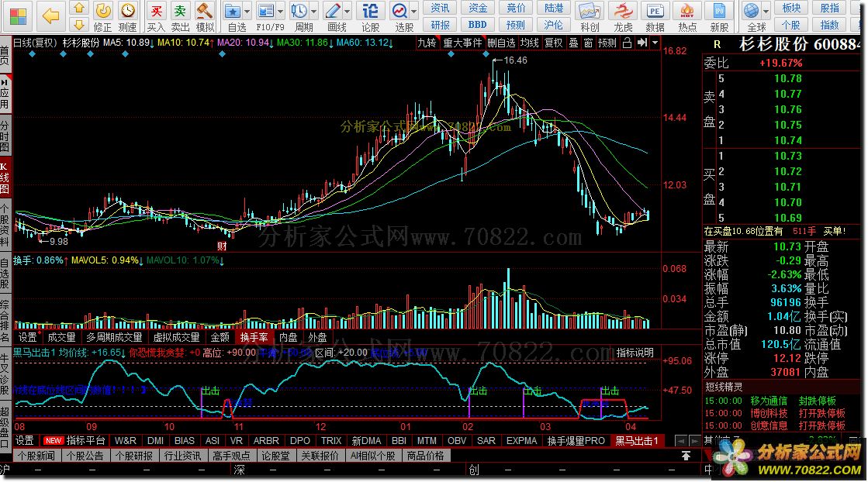868x482 pixels.
Task: Toggle the 均线 moving average display
Action: [x=530, y=43]
